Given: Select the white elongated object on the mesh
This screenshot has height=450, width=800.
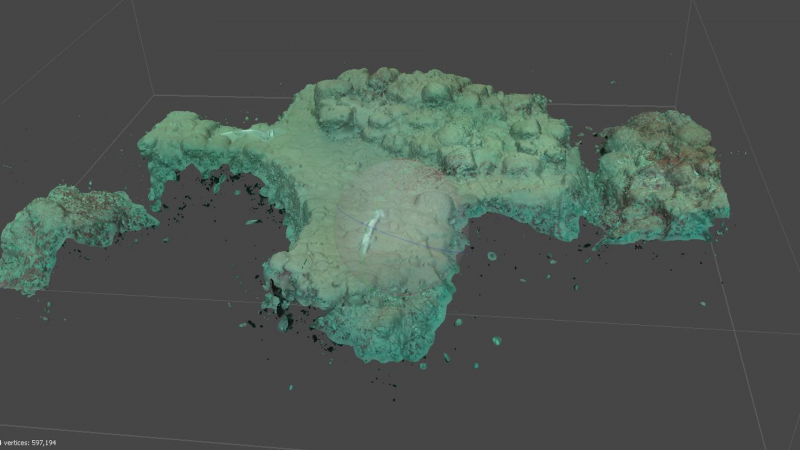Looking at the screenshot, I should coord(370,231).
